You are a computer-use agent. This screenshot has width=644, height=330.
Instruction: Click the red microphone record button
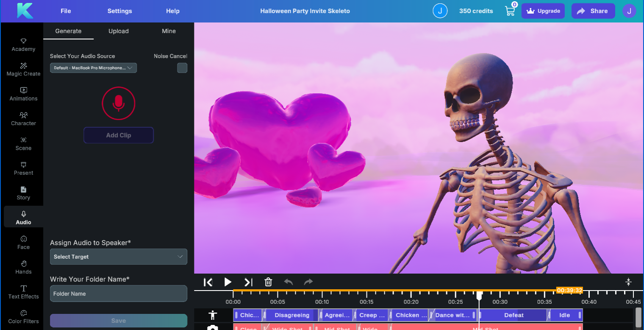tap(118, 103)
